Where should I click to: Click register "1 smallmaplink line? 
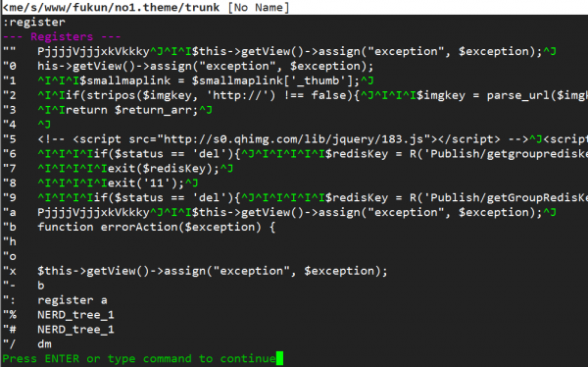[205, 80]
